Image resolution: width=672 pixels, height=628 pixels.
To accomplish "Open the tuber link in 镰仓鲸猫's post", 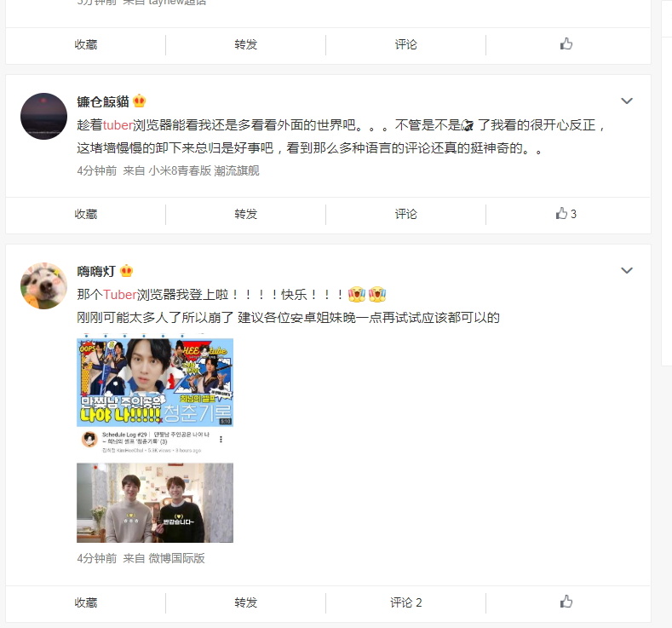I will pyautogui.click(x=118, y=124).
